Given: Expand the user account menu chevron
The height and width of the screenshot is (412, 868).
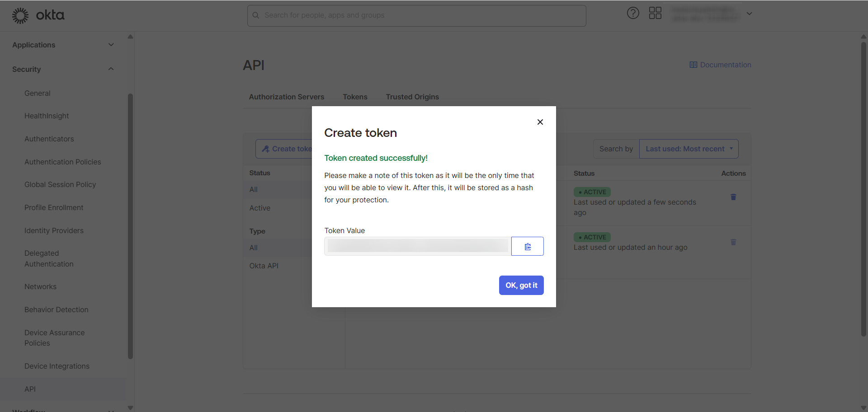Looking at the screenshot, I should (749, 14).
